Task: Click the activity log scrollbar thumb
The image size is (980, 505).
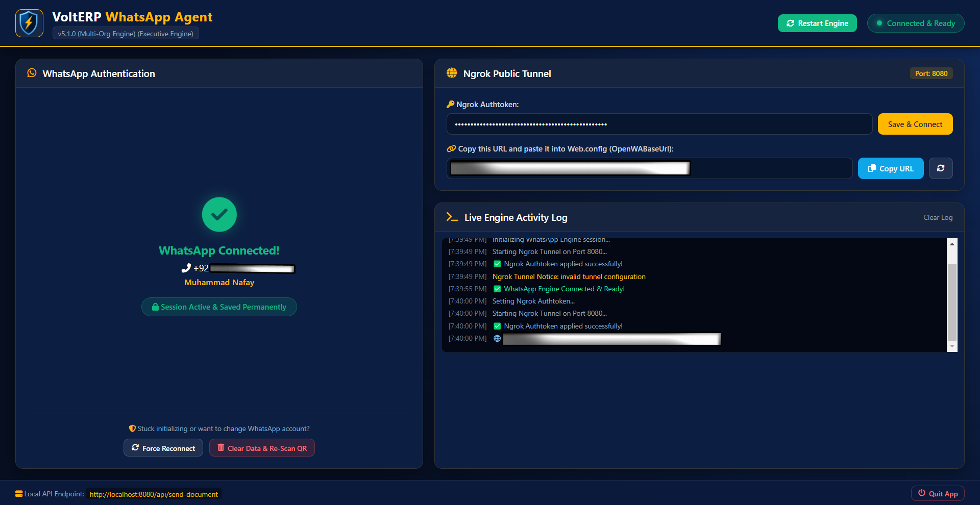Action: pos(952,302)
